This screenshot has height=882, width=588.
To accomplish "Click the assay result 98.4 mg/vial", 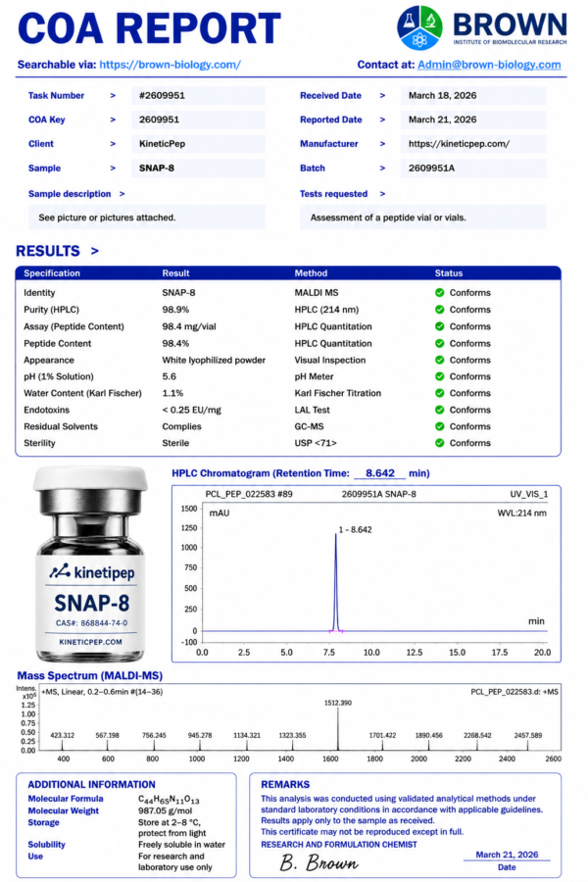I will (x=189, y=326).
